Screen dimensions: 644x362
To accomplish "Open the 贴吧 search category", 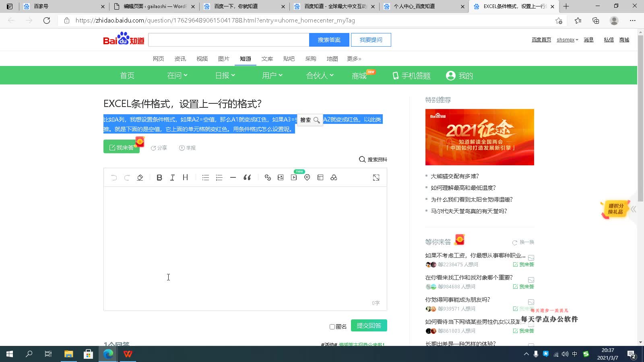I will tap(289, 59).
